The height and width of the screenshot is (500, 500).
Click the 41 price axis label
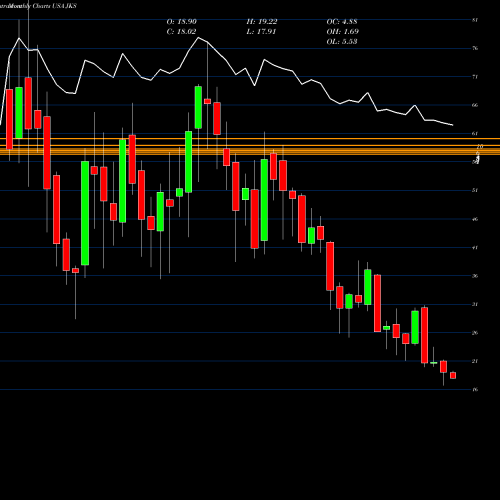(x=475, y=247)
